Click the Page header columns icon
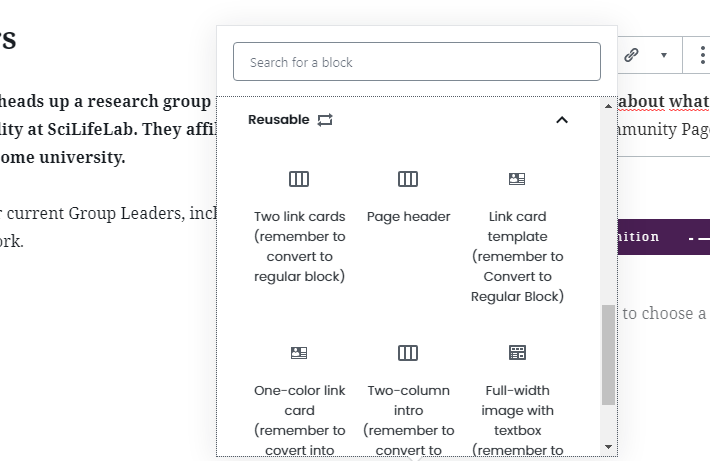 [x=408, y=179]
